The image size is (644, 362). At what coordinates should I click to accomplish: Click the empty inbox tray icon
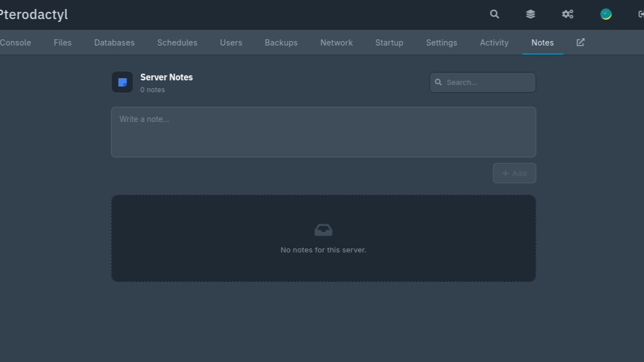coord(323,230)
